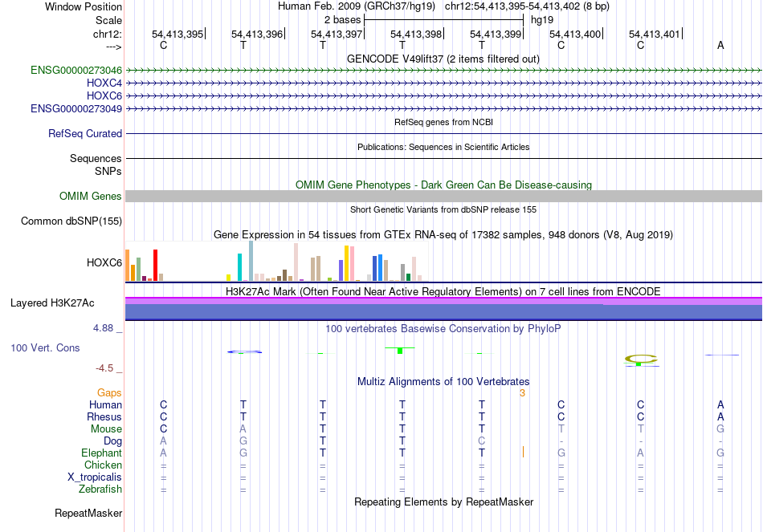Click the orange Gaps label
Viewport: 763px width, 532px height.
coord(109,392)
